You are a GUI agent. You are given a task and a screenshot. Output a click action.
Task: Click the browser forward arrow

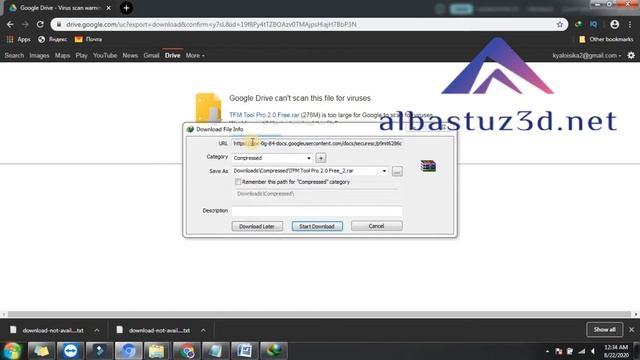tap(25, 24)
